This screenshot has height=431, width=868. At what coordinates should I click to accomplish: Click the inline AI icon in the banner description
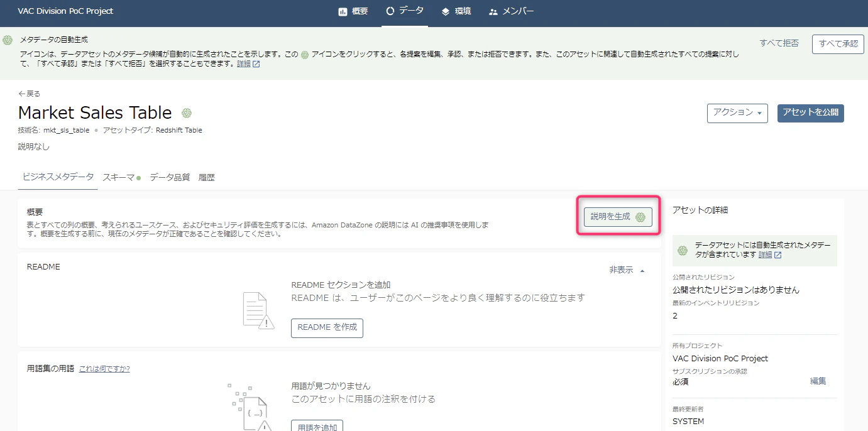coord(305,55)
